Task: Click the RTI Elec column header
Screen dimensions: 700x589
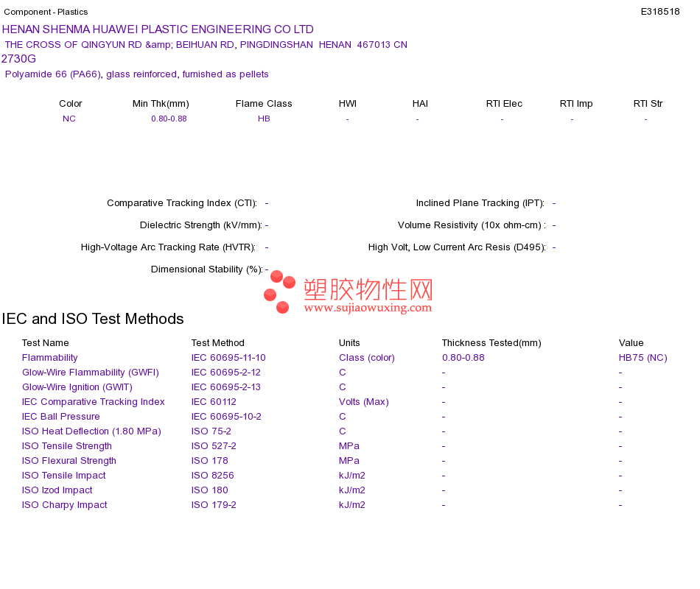Action: point(504,104)
